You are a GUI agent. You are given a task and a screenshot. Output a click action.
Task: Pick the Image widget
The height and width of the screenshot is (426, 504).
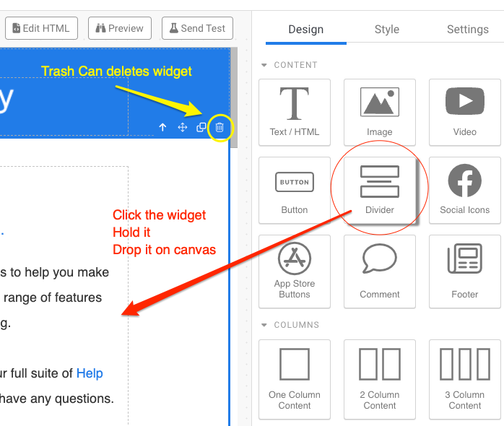click(380, 113)
